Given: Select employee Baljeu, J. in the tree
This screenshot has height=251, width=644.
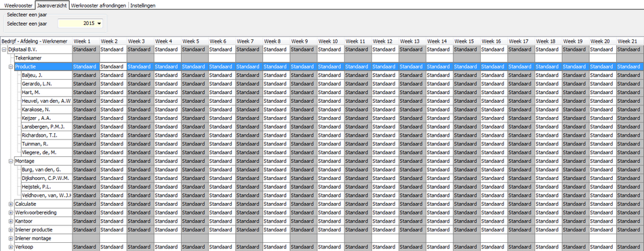Looking at the screenshot, I should [x=32, y=75].
